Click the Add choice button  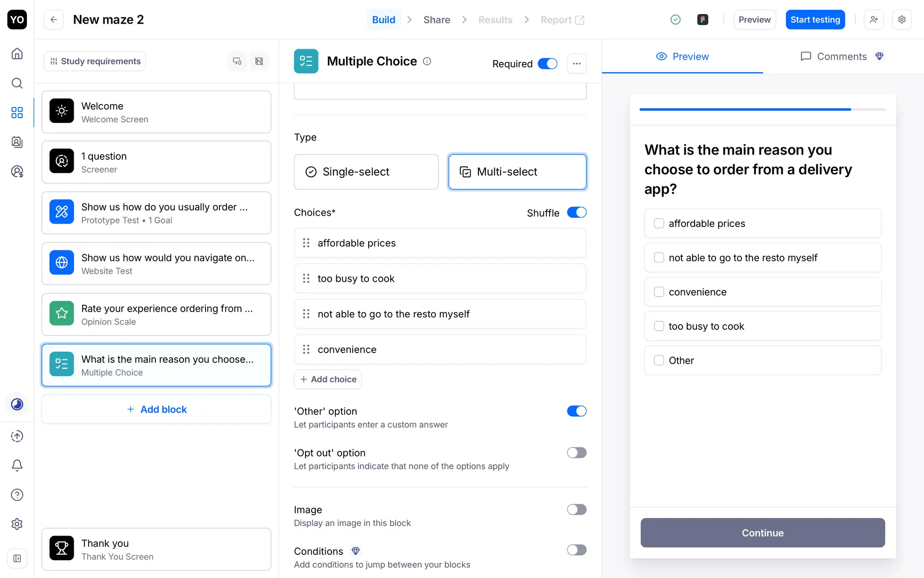(x=328, y=379)
